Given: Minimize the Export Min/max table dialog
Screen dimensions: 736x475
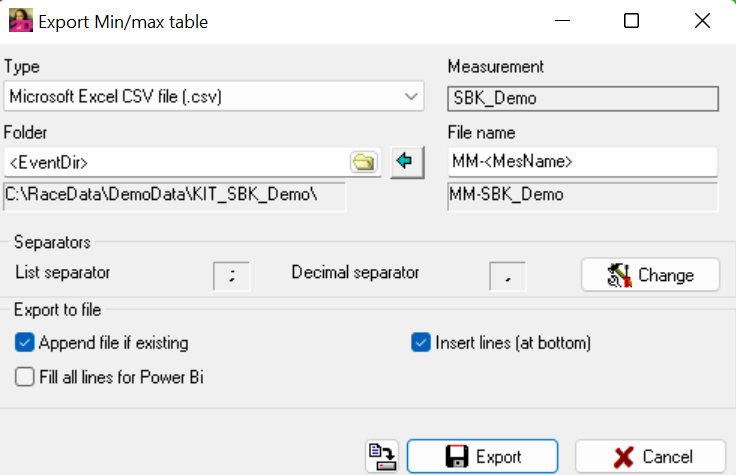Looking at the screenshot, I should [x=563, y=21].
